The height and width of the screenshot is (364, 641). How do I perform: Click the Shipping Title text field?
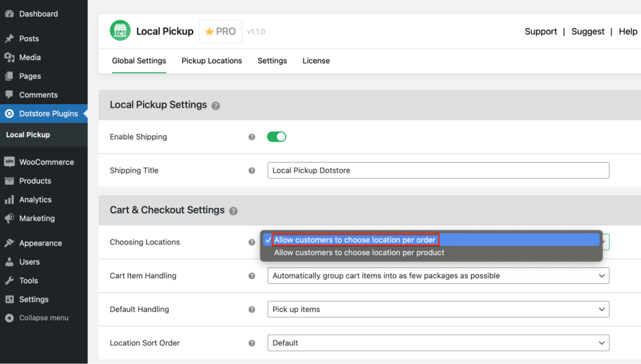[x=438, y=170]
